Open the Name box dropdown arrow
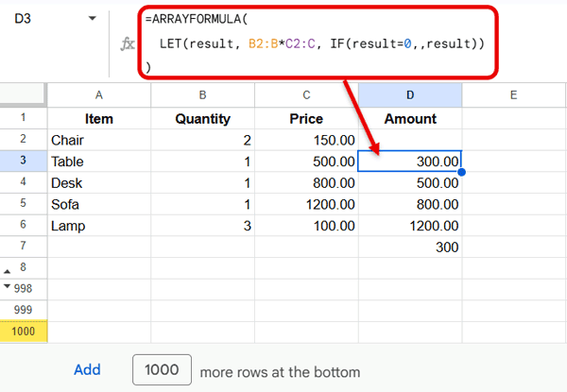 coord(93,18)
